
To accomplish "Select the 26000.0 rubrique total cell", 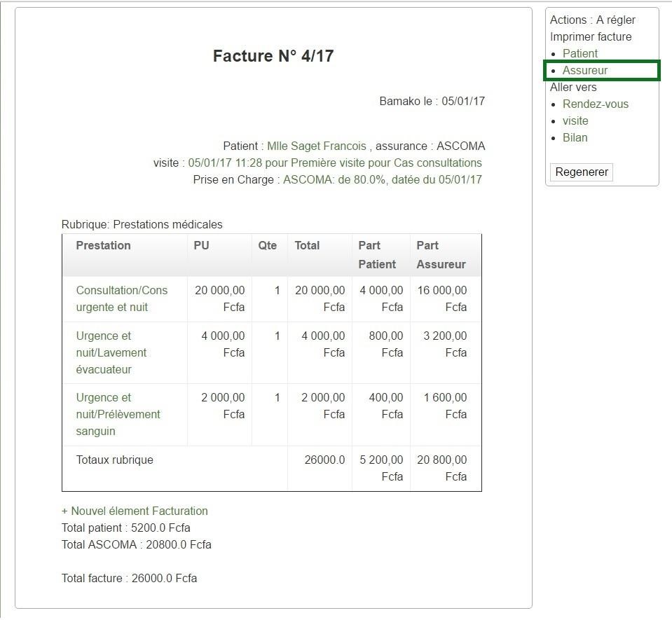I will (320, 468).
